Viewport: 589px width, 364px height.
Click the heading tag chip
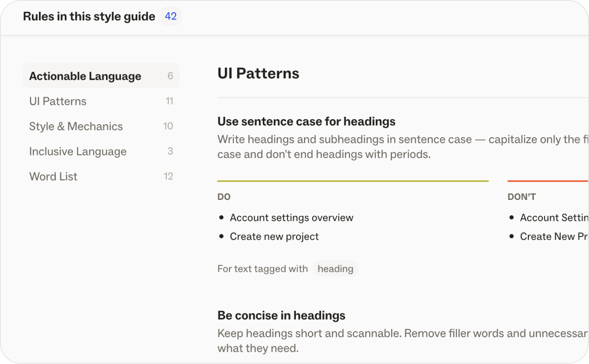pos(335,269)
